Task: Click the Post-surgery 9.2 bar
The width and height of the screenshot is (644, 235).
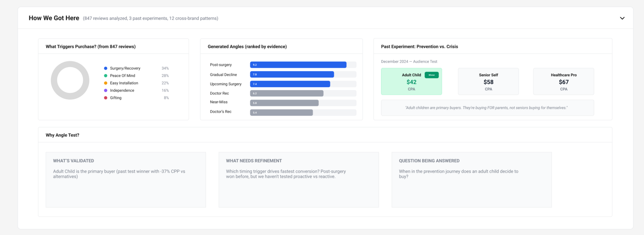Action: coord(298,65)
